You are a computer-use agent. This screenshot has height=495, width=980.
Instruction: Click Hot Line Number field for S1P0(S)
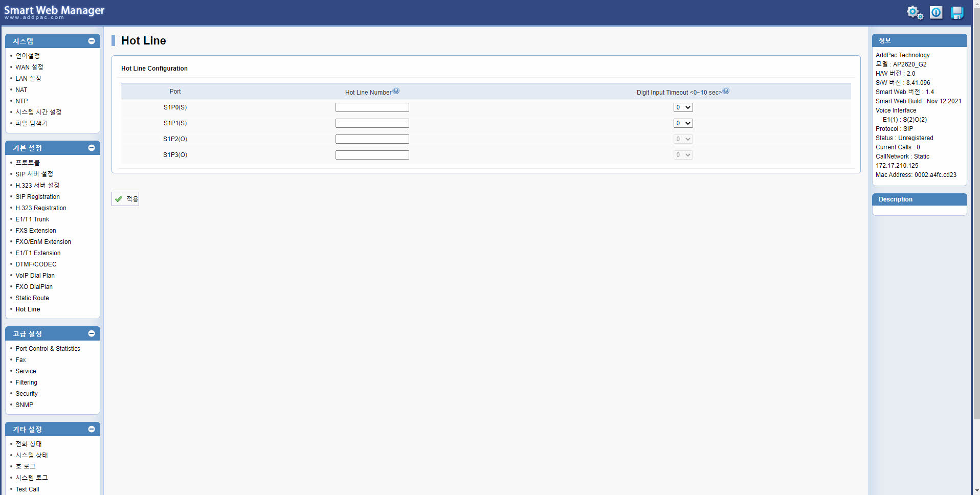(372, 107)
